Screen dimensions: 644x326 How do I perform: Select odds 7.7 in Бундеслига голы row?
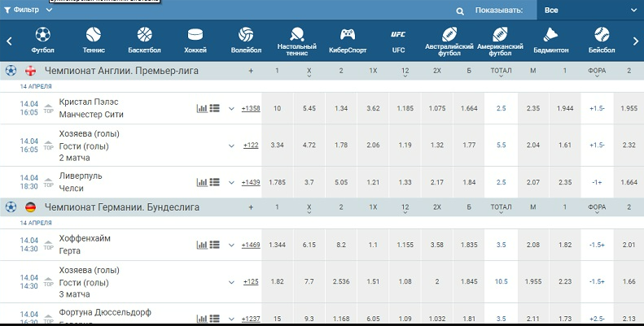309,282
